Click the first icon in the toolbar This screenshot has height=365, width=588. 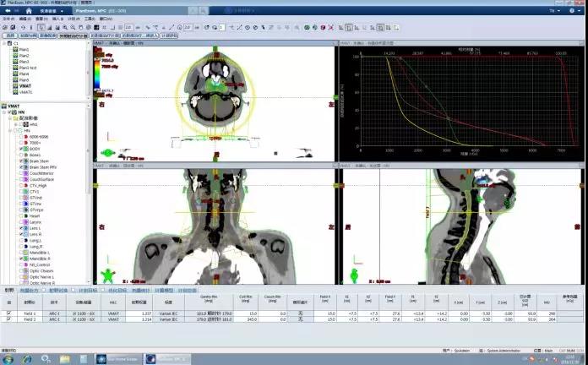pyautogui.click(x=5, y=27)
